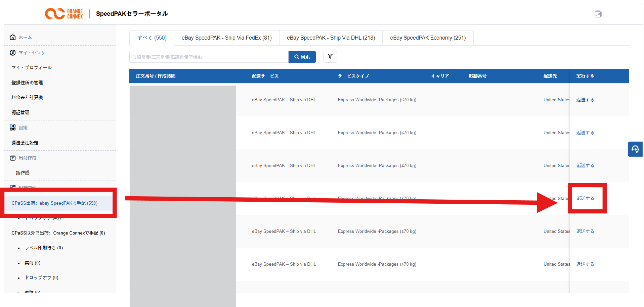
Task: Click 返送する in the second row
Action: (585, 133)
